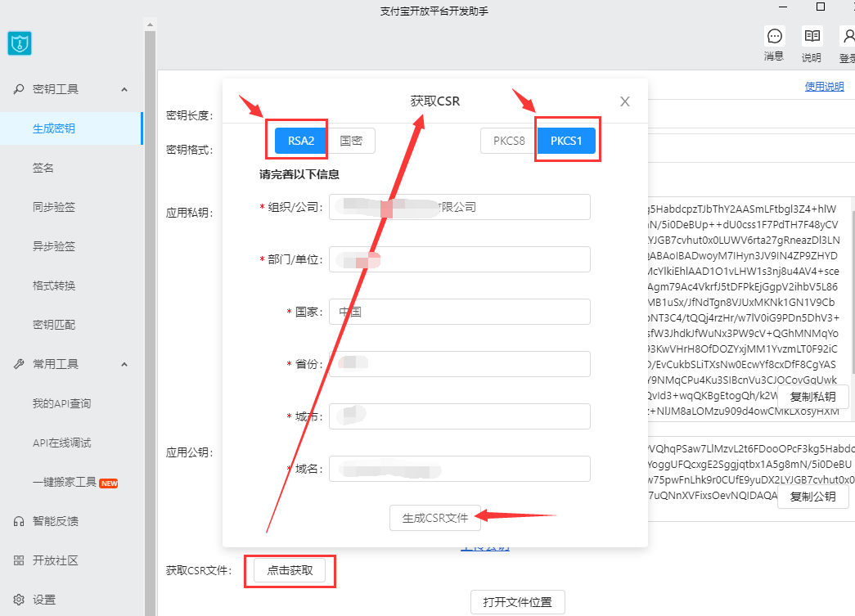Collapse the 常用工具 section chevron

(124, 364)
